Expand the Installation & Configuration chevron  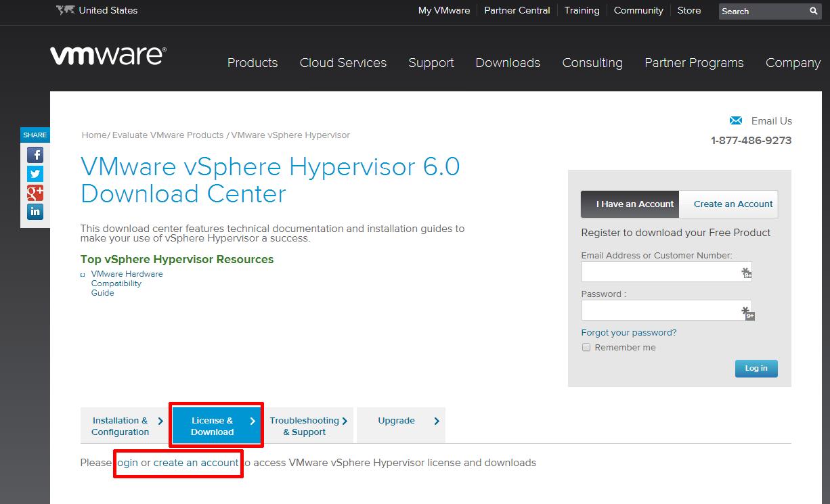tap(160, 421)
